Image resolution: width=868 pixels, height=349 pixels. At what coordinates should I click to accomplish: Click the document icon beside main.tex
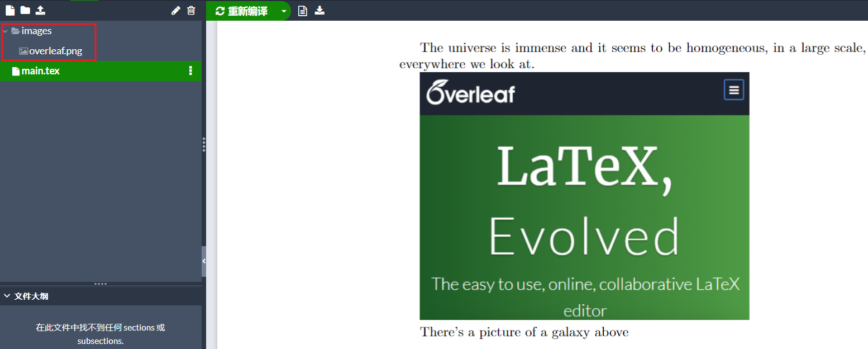[16, 71]
